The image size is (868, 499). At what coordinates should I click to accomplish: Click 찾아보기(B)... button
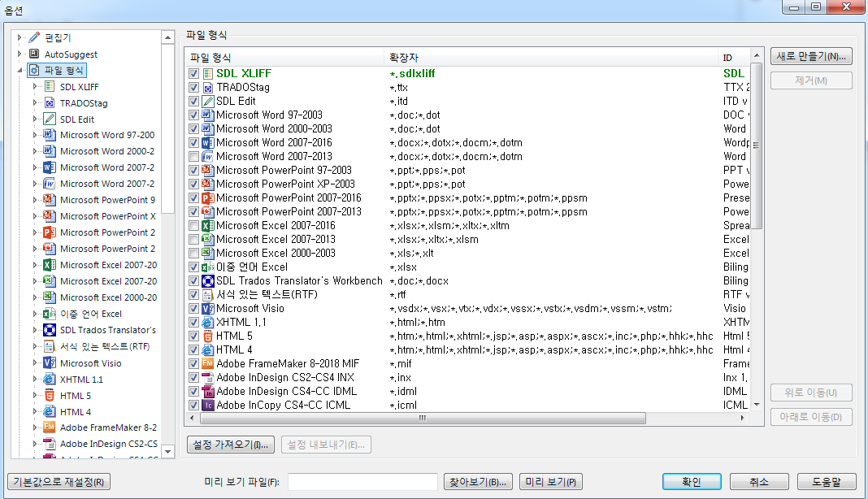click(x=478, y=482)
